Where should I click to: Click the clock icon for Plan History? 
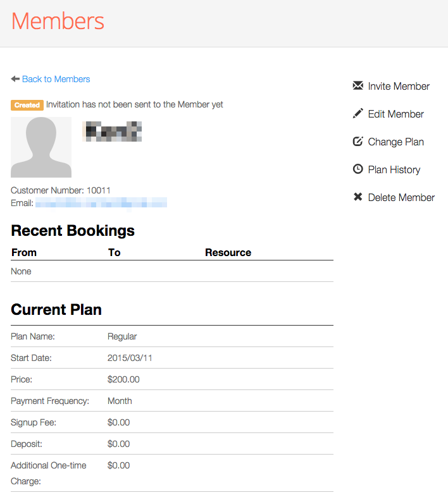(x=358, y=169)
